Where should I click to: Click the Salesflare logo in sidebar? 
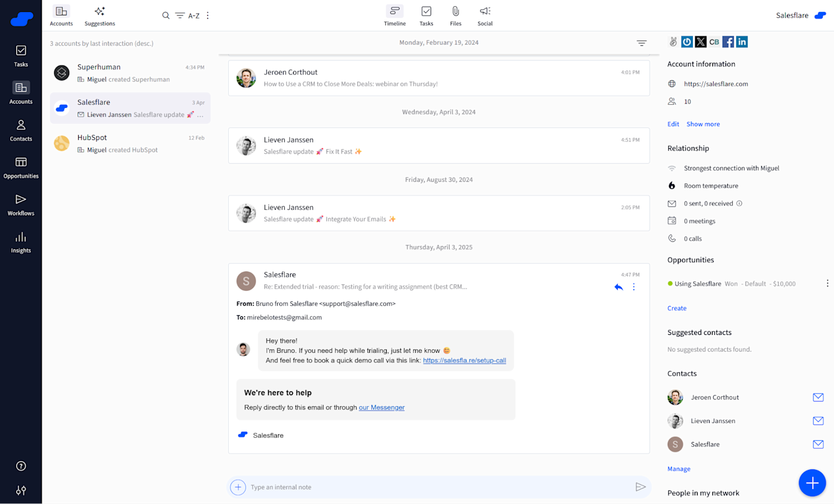(21, 19)
